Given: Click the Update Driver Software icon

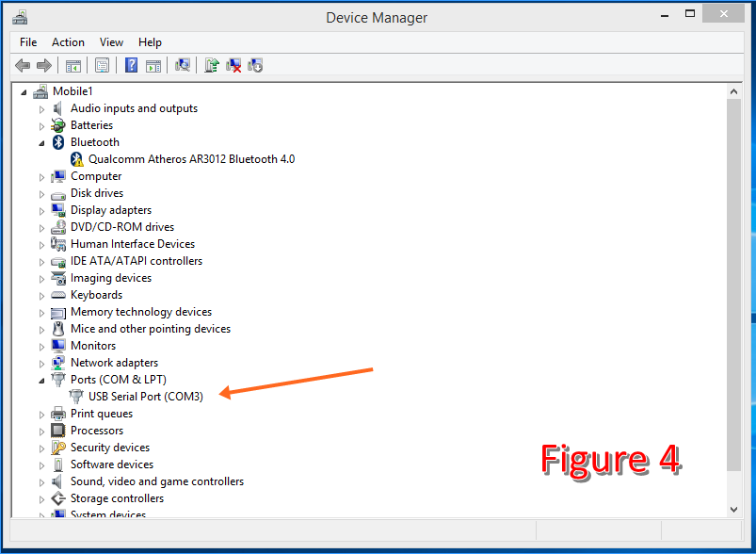Looking at the screenshot, I should coord(212,65).
